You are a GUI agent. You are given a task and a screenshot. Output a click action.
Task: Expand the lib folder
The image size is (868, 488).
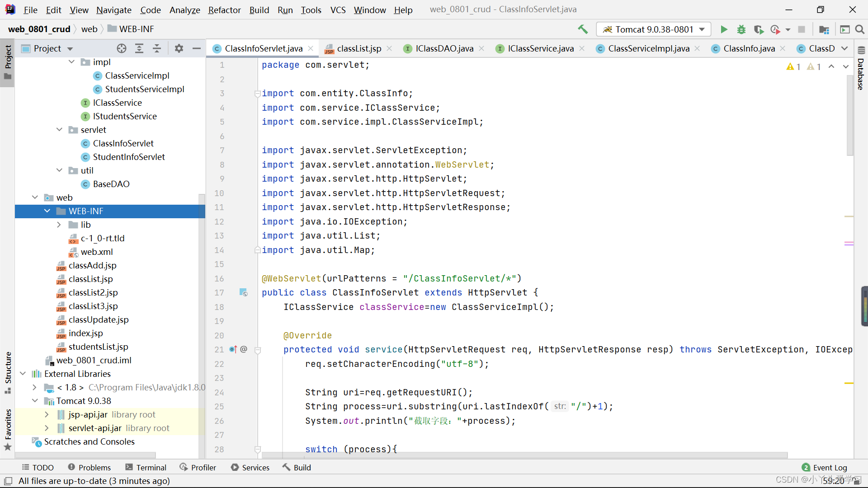[59, 225]
